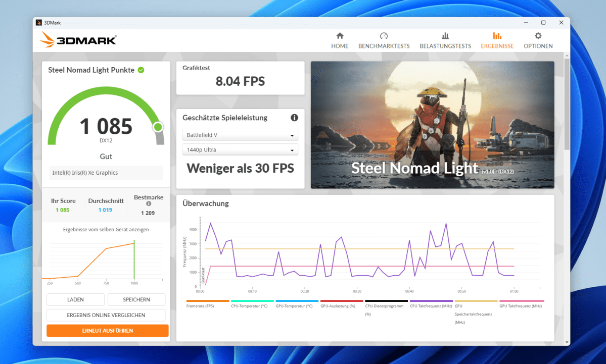
Task: Open Benchmarktests gauge icon
Action: [384, 36]
